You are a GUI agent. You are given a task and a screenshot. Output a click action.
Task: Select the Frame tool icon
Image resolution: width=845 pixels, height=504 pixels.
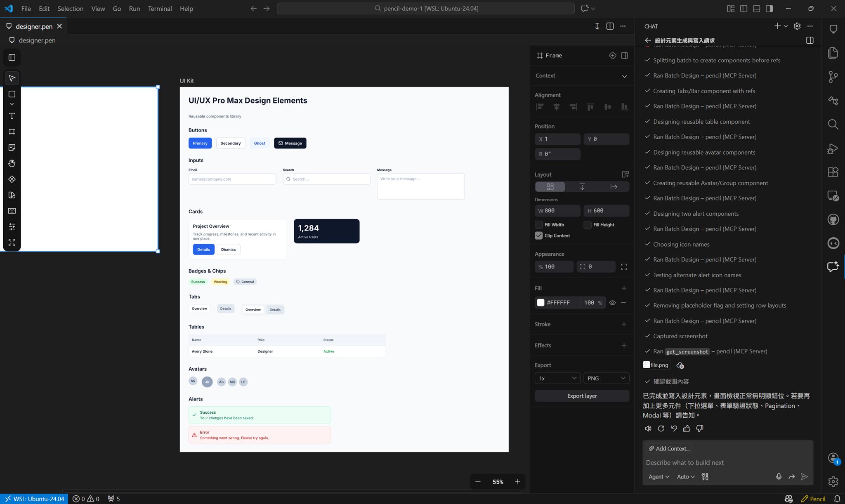coord(12,132)
